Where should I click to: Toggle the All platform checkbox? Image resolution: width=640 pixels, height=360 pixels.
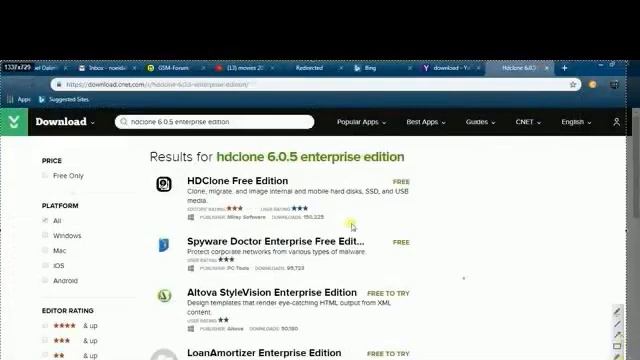45,220
